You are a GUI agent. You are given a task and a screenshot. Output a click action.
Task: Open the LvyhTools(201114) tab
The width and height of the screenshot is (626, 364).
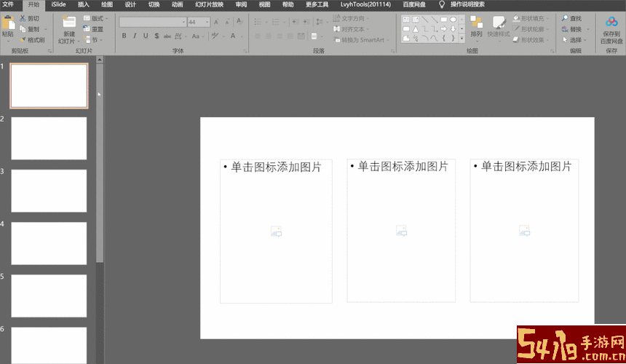tap(365, 4)
